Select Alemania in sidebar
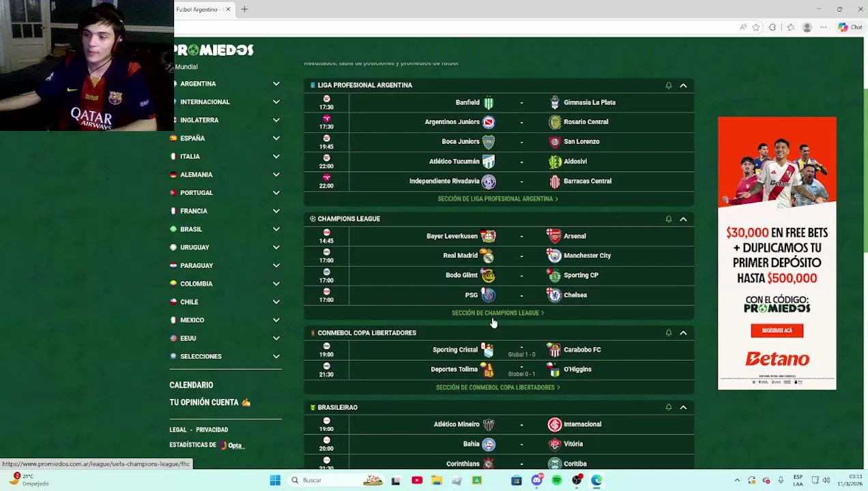This screenshot has height=491, width=868. point(197,175)
